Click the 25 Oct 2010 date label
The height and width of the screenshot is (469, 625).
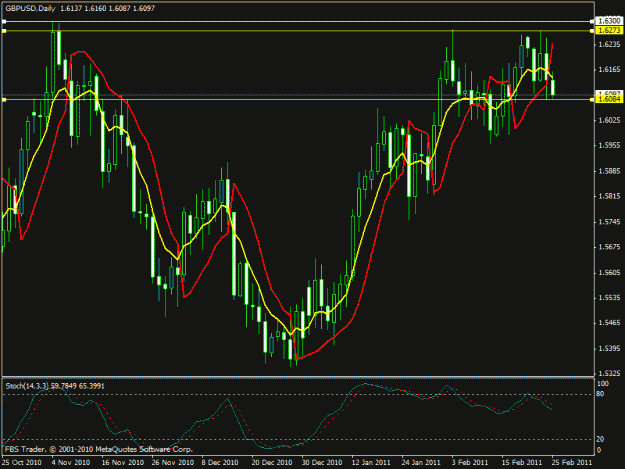point(22,462)
